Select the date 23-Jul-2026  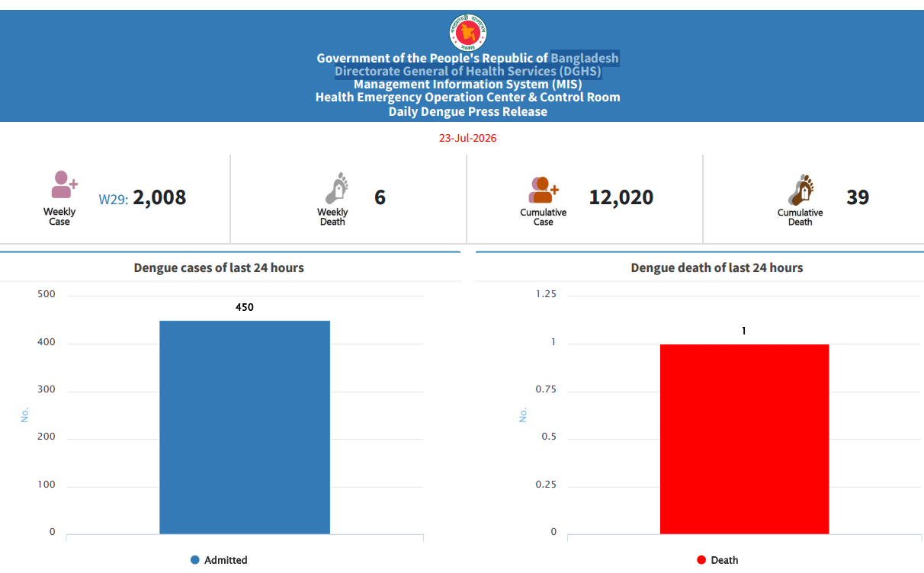pyautogui.click(x=467, y=139)
